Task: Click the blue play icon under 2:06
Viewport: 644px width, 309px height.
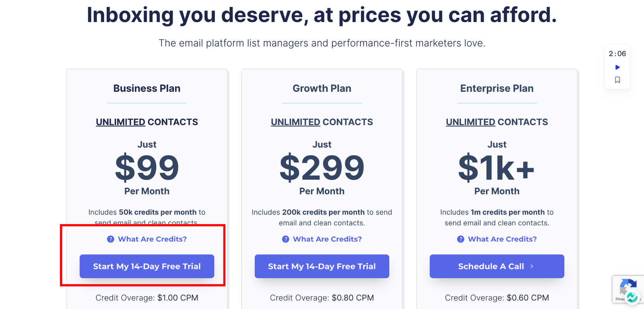Action: (x=617, y=67)
